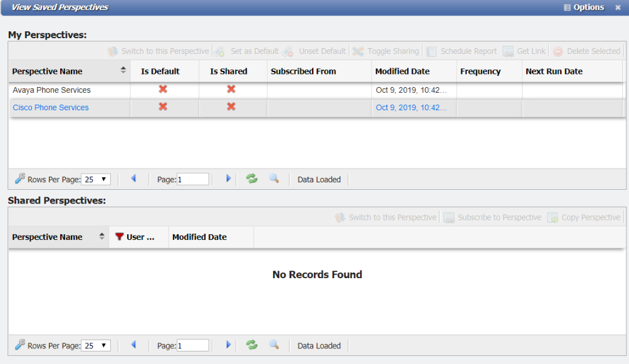The height and width of the screenshot is (364, 629).
Task: Click Modified Date column header in My Perspectives
Action: pyautogui.click(x=402, y=71)
